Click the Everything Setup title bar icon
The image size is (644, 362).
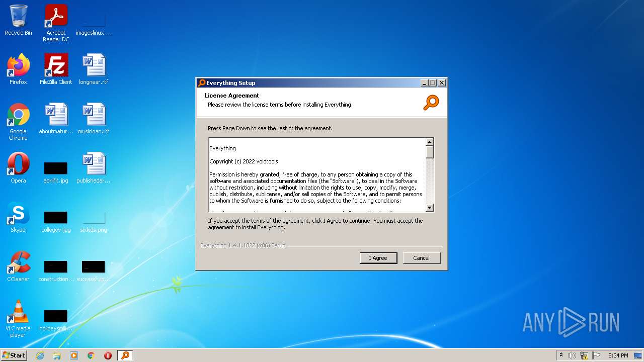(202, 83)
